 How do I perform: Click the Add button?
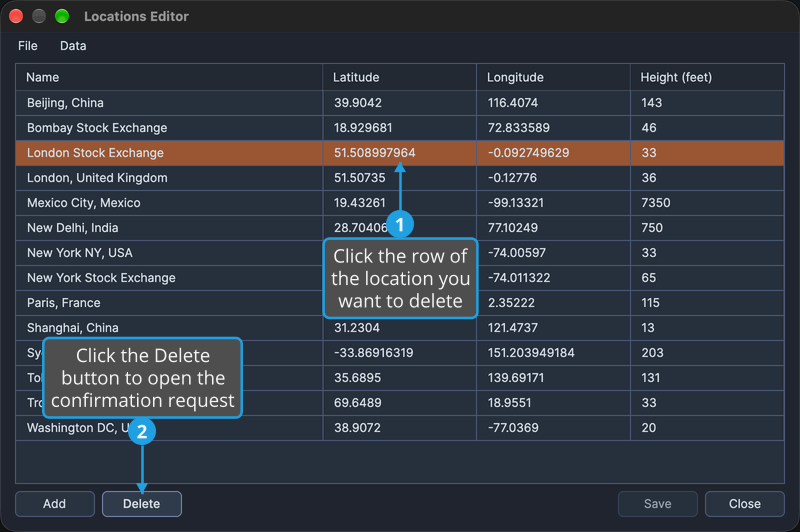point(55,504)
